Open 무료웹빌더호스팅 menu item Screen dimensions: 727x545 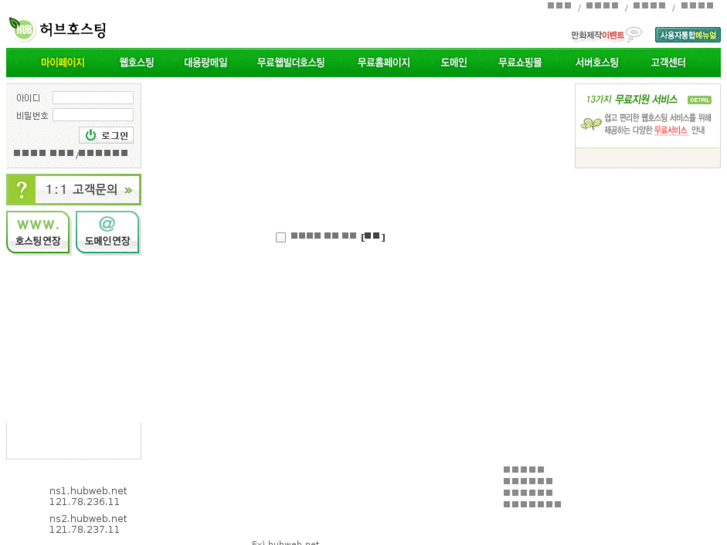point(291,62)
